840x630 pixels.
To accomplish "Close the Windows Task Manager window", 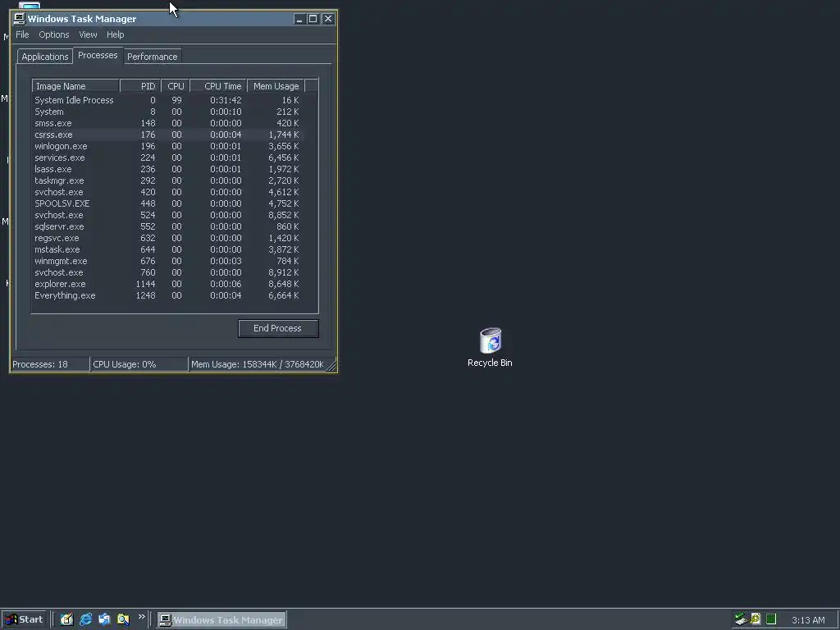I will pyautogui.click(x=328, y=19).
